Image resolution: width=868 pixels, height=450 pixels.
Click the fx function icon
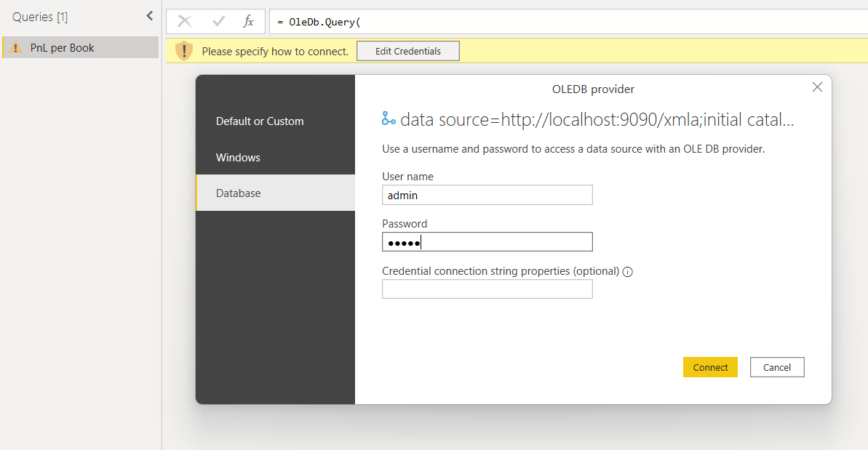tap(248, 22)
